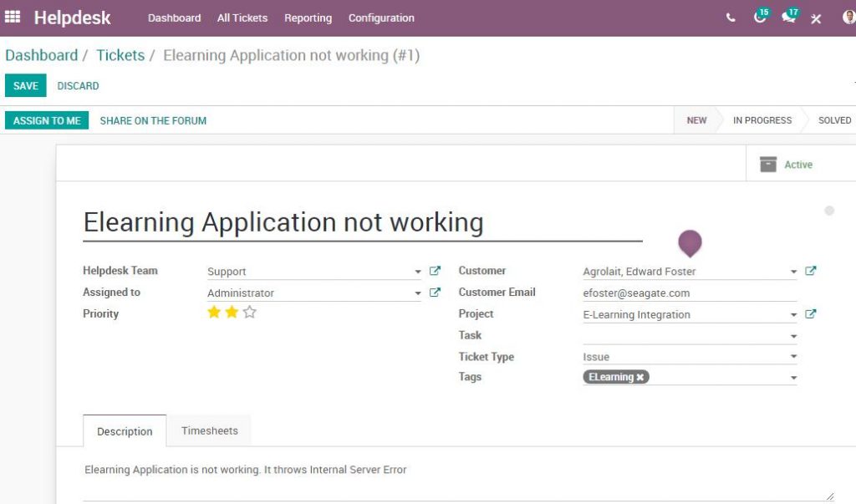Click the phone call icon in top bar

(729, 17)
